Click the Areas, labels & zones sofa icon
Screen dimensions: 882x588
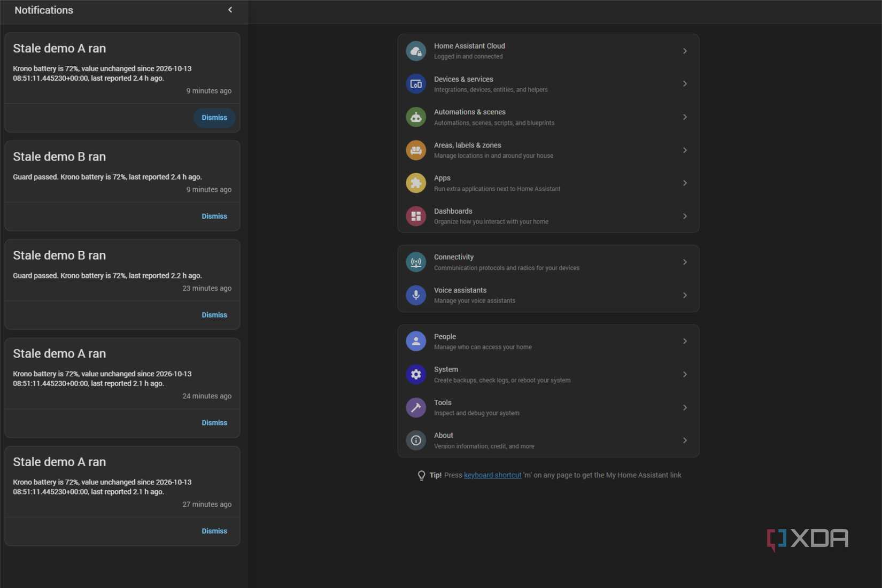(416, 150)
